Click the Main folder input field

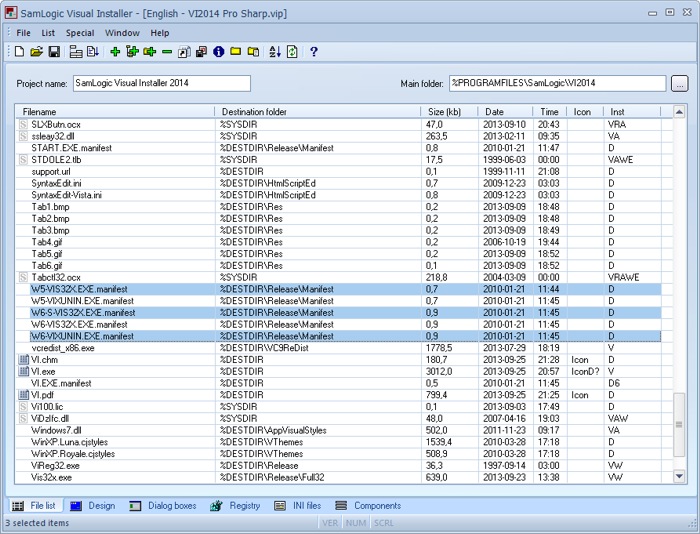click(558, 83)
